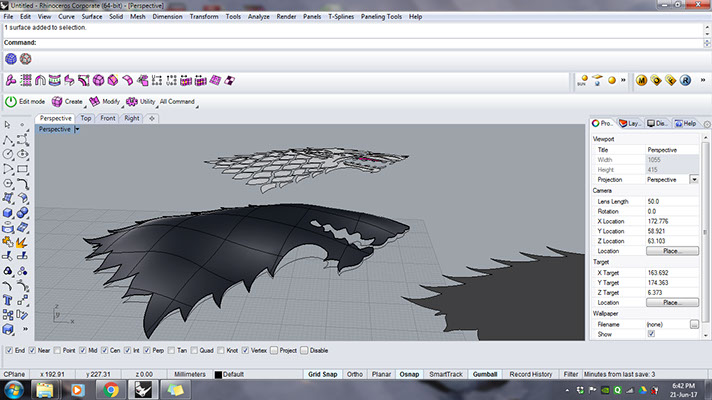Enable the Quad osnap checkbox
Image resolution: width=712 pixels, height=400 pixels.
[194, 351]
